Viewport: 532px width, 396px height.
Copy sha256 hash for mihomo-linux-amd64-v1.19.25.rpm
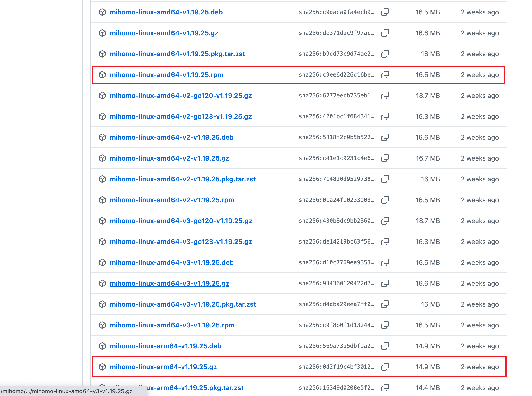pyautogui.click(x=385, y=75)
